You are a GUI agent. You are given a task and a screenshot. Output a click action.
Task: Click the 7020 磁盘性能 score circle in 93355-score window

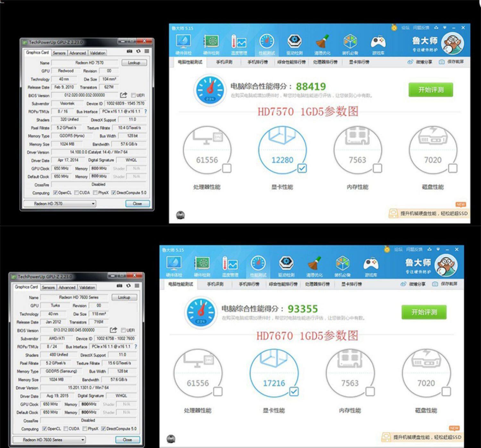click(426, 373)
